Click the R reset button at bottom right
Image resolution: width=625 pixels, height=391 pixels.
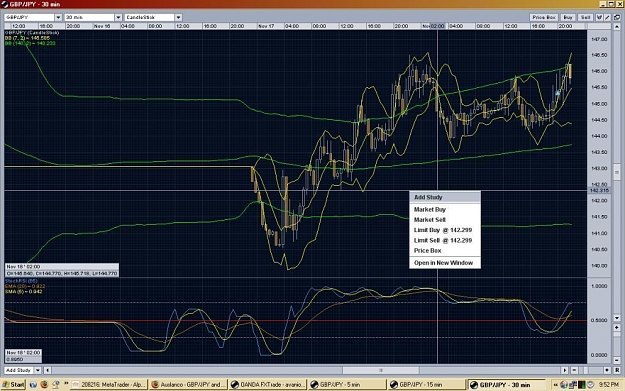tap(617, 370)
